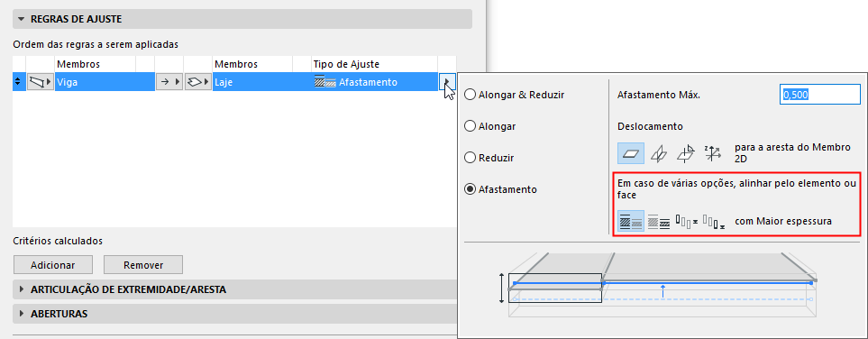Image resolution: width=868 pixels, height=339 pixels.
Task: Open the Viga member type dropdown
Action: point(41,82)
